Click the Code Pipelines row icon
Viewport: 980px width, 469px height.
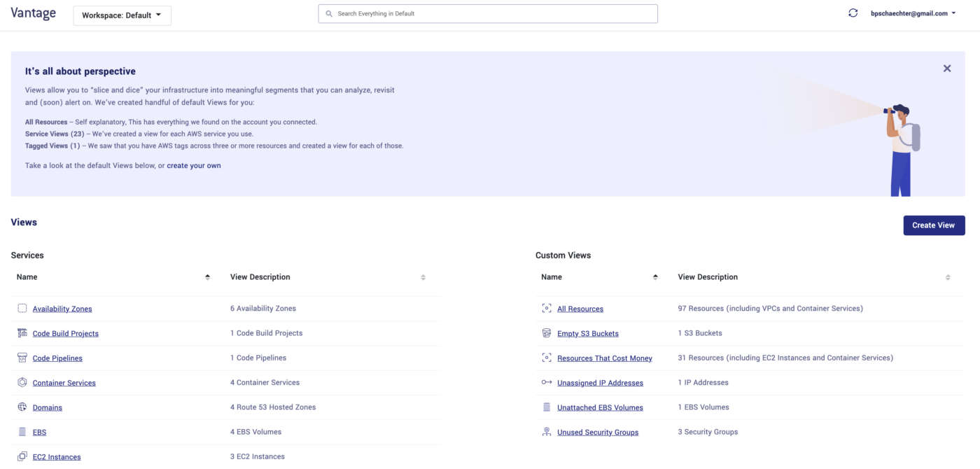coord(22,358)
